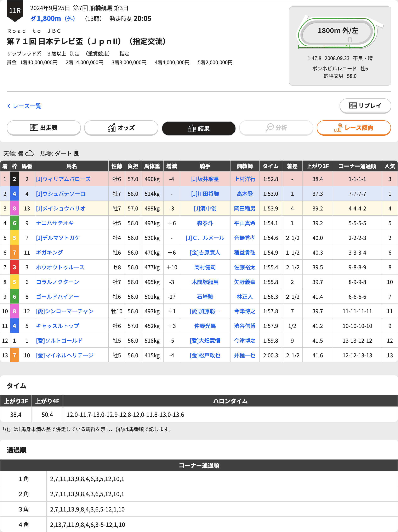Open horse ゴールドハイアー
The image size is (398, 532).
click(57, 296)
